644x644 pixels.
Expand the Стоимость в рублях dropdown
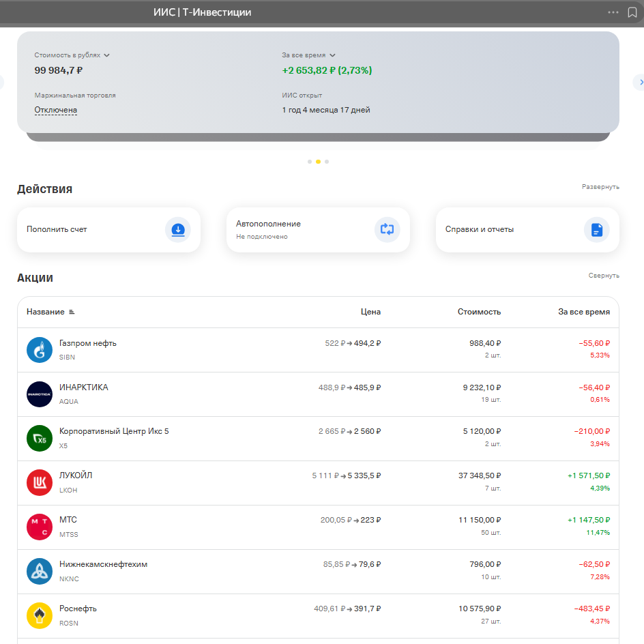click(x=72, y=55)
